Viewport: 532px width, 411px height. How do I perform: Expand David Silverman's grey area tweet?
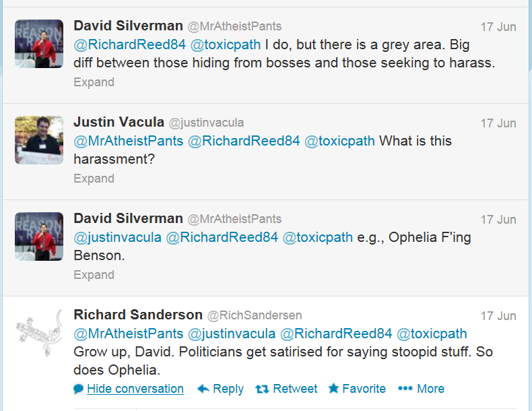pyautogui.click(x=94, y=82)
